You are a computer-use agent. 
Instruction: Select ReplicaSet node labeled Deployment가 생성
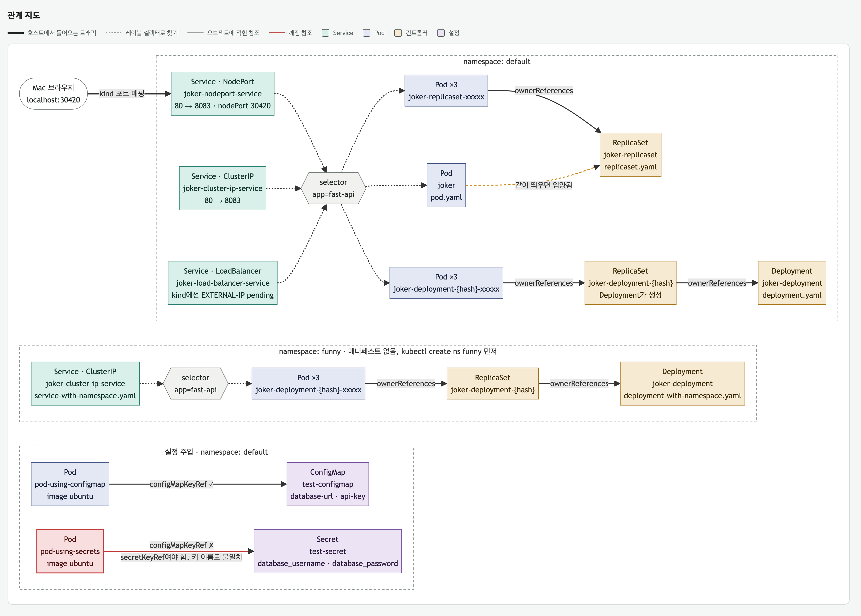[630, 283]
